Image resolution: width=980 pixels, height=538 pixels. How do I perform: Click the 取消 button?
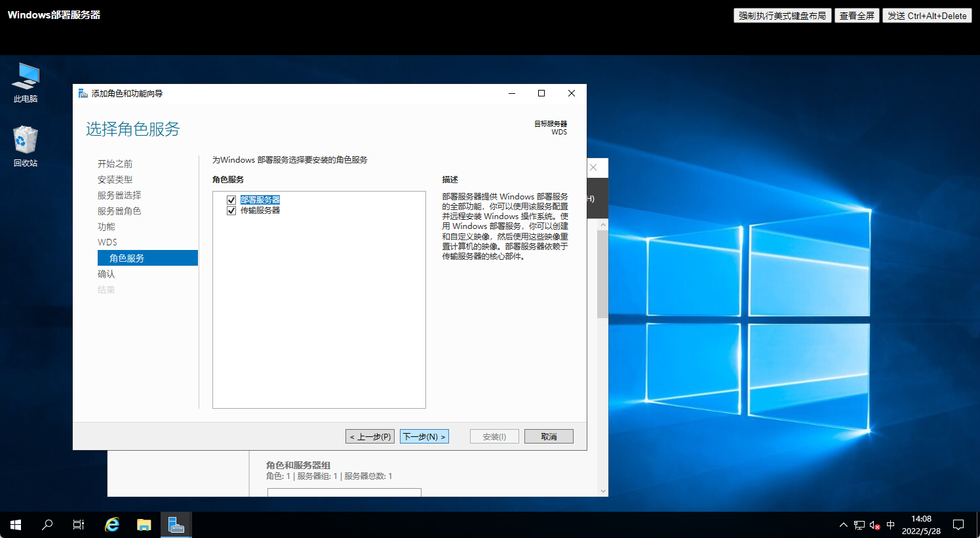tap(549, 436)
